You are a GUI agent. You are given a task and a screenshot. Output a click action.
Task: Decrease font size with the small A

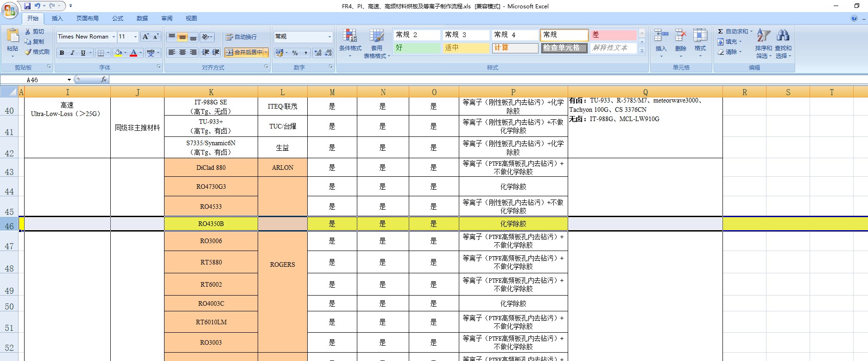click(156, 37)
